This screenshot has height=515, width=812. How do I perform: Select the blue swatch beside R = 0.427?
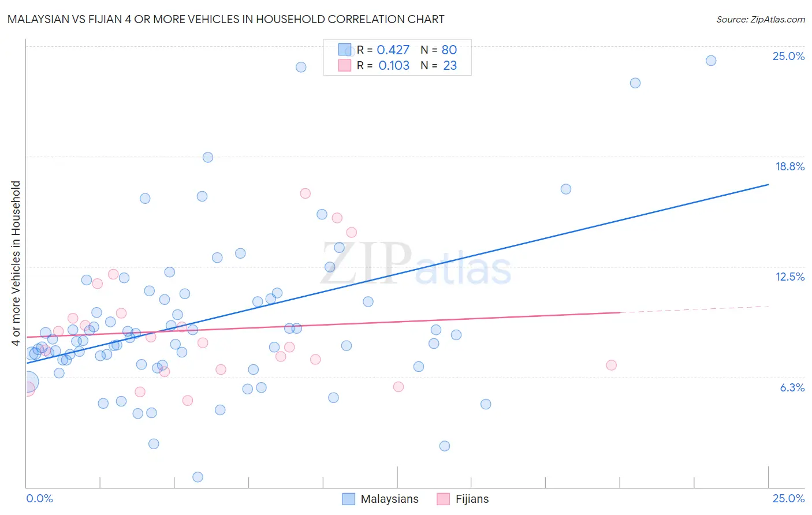pyautogui.click(x=344, y=50)
